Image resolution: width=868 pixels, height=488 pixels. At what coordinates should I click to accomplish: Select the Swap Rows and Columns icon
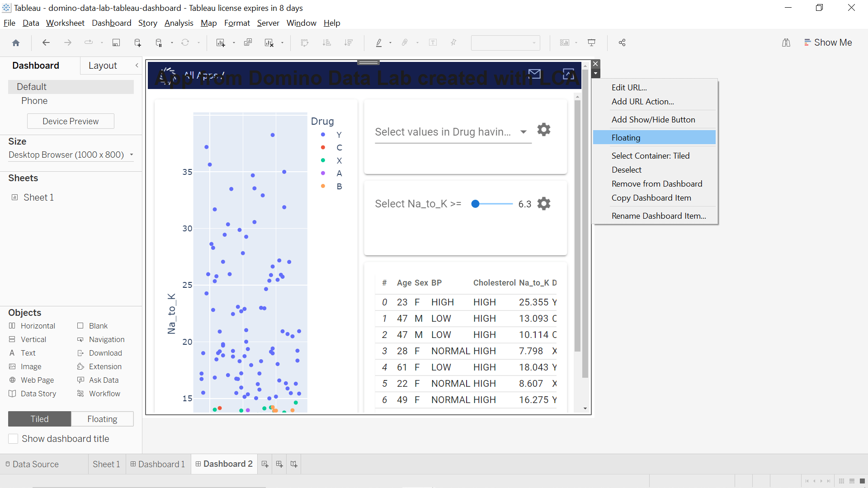pos(305,42)
